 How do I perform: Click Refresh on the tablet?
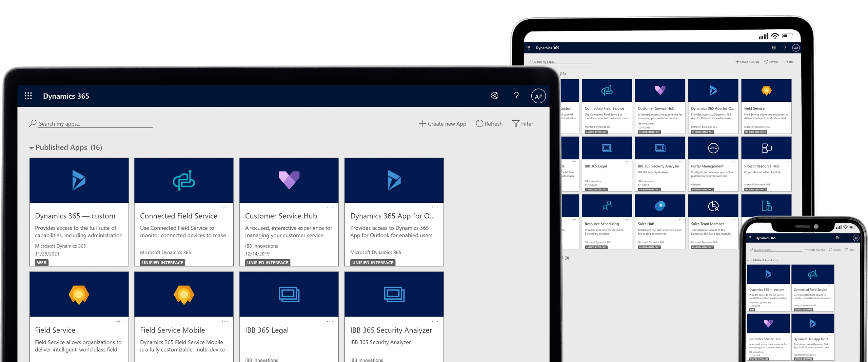tap(771, 62)
